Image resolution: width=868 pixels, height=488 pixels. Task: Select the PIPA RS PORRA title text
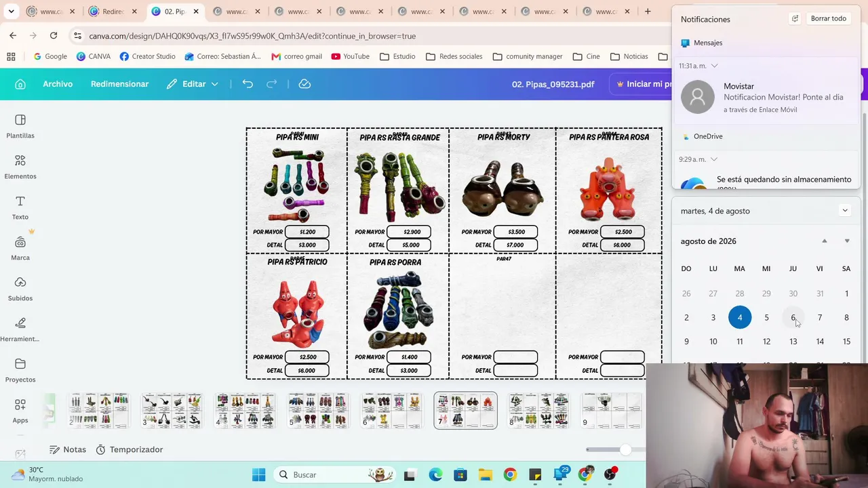pos(395,262)
